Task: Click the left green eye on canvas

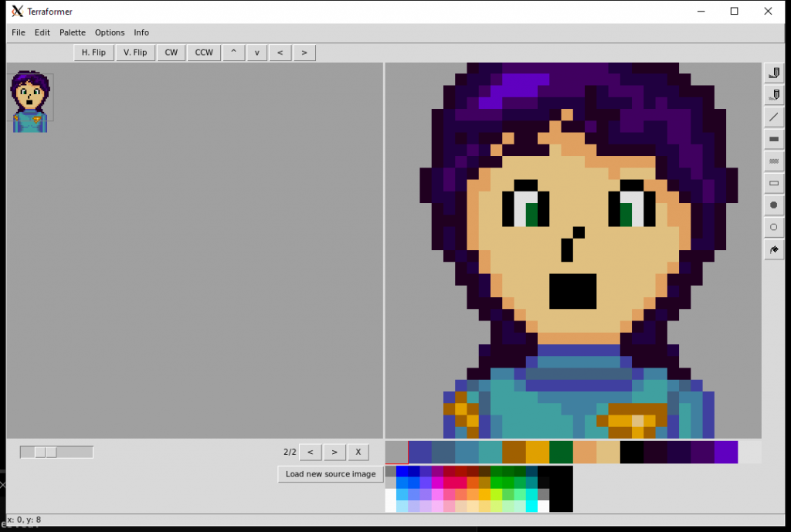Action: (x=531, y=215)
